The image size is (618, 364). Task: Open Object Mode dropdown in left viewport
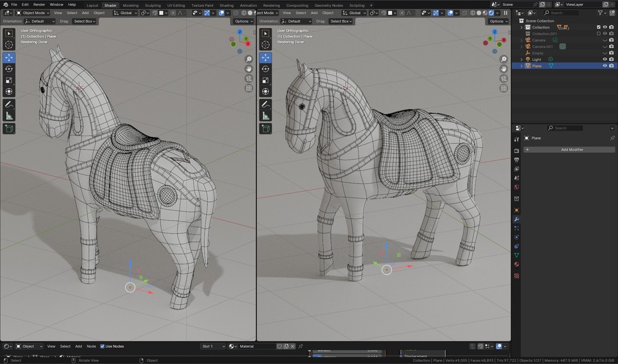tap(33, 13)
